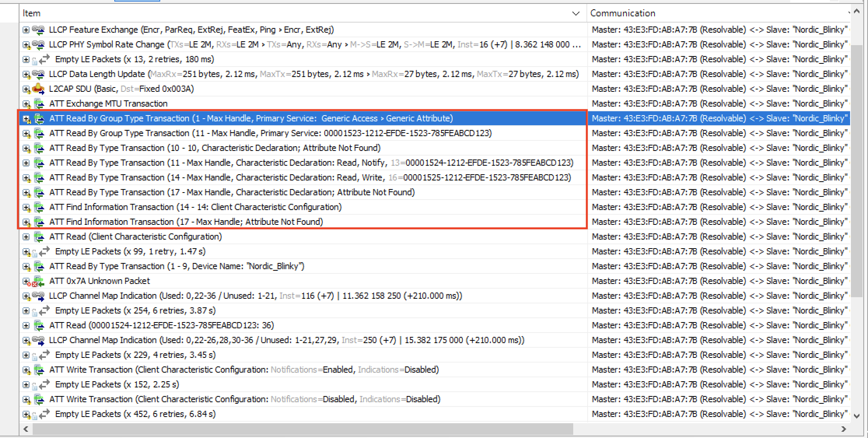Expand the first ATT Write Transaction row

[x=26, y=370]
